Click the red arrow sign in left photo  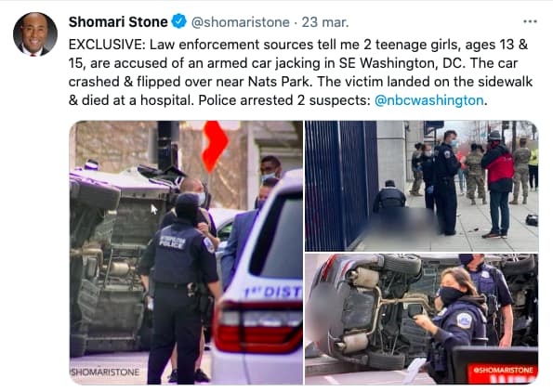[x=215, y=146]
